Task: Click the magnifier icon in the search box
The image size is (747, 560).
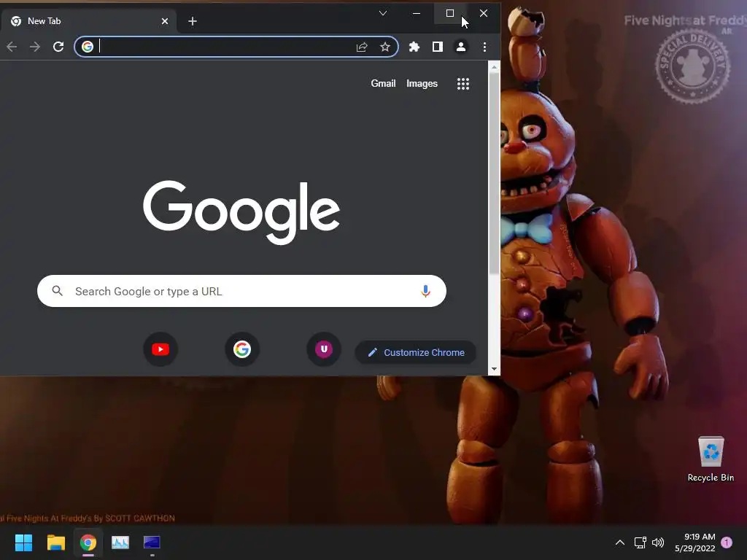Action: click(x=57, y=291)
